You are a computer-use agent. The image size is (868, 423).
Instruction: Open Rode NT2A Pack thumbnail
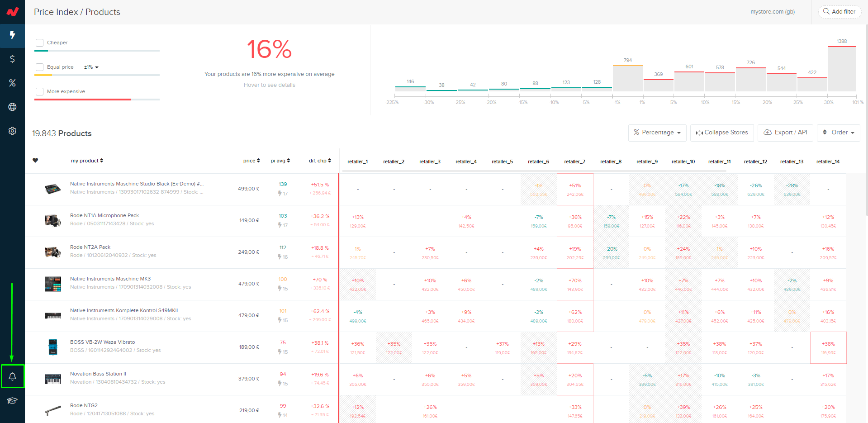pos(52,252)
